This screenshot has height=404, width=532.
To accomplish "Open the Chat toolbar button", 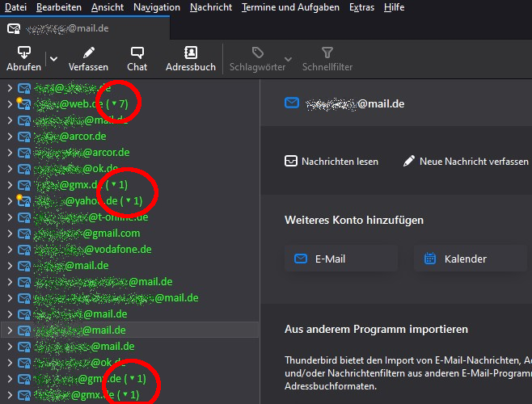I will (137, 59).
